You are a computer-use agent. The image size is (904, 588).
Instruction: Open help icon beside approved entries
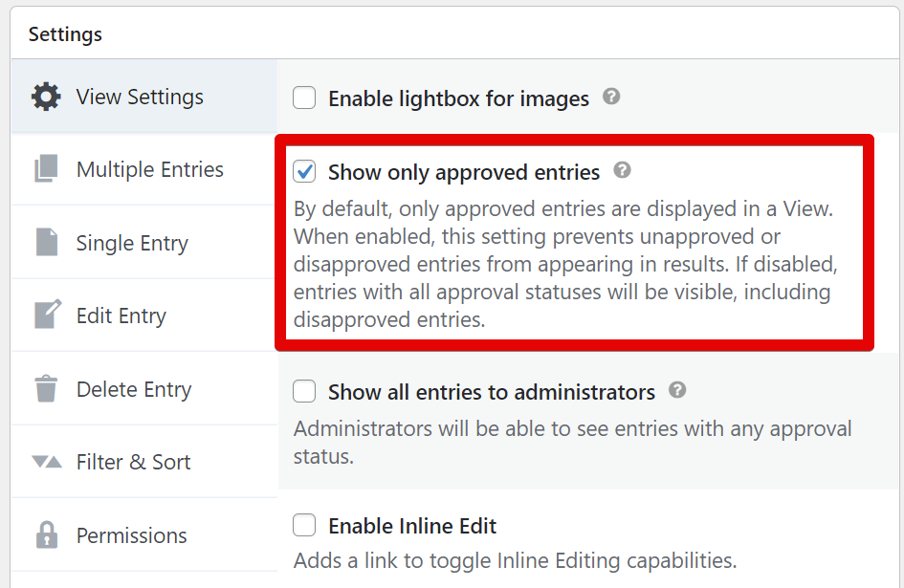coord(622,170)
